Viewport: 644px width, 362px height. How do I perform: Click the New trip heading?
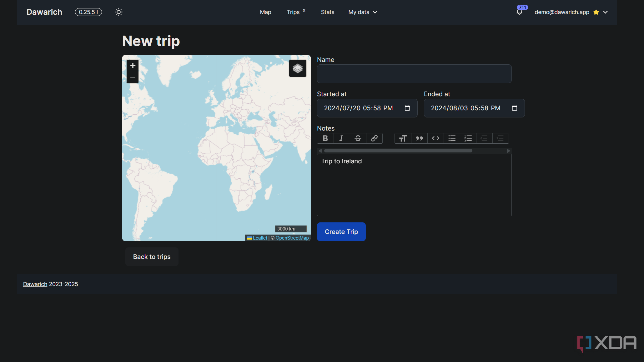pyautogui.click(x=151, y=41)
